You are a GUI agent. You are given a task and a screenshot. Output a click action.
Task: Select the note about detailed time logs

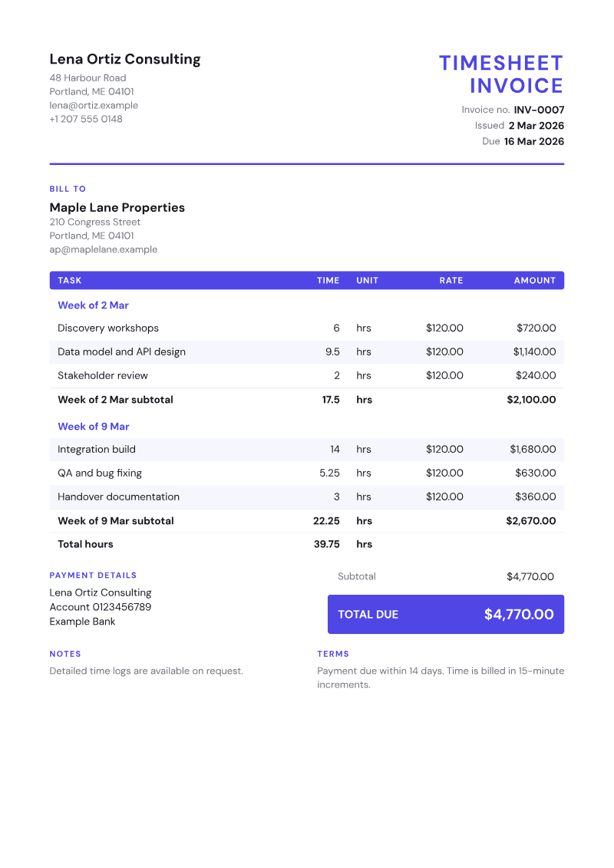146,672
